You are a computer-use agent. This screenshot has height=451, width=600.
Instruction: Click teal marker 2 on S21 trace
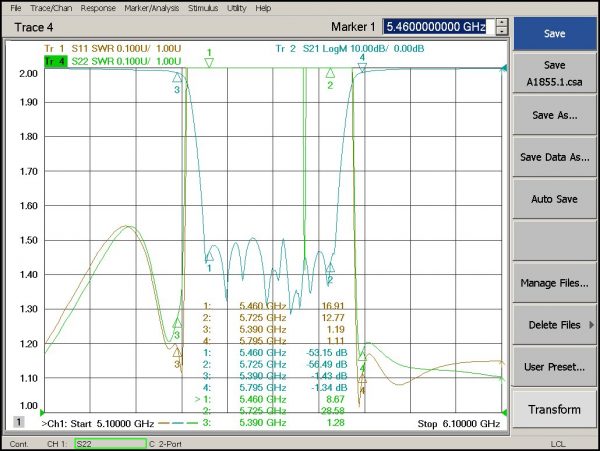330,267
